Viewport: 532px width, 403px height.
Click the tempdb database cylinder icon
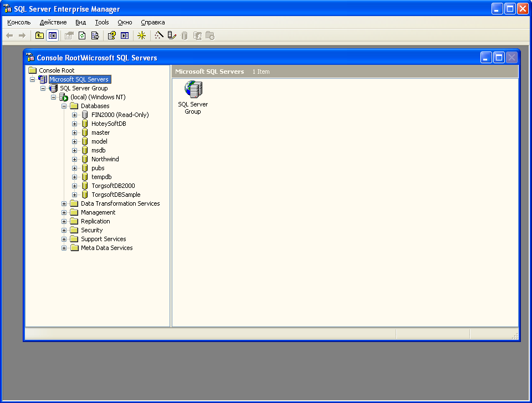point(85,177)
